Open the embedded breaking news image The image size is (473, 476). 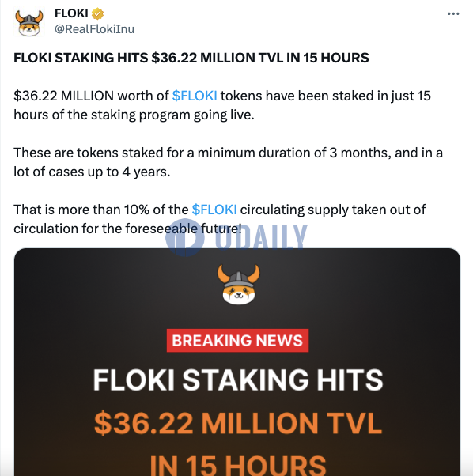tap(237, 362)
